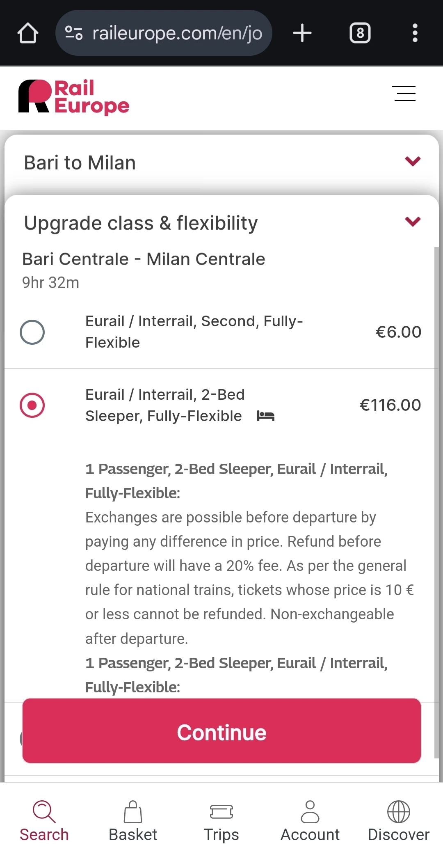Click the raileurope.com address bar
This screenshot has height=868, width=443.
click(177, 33)
